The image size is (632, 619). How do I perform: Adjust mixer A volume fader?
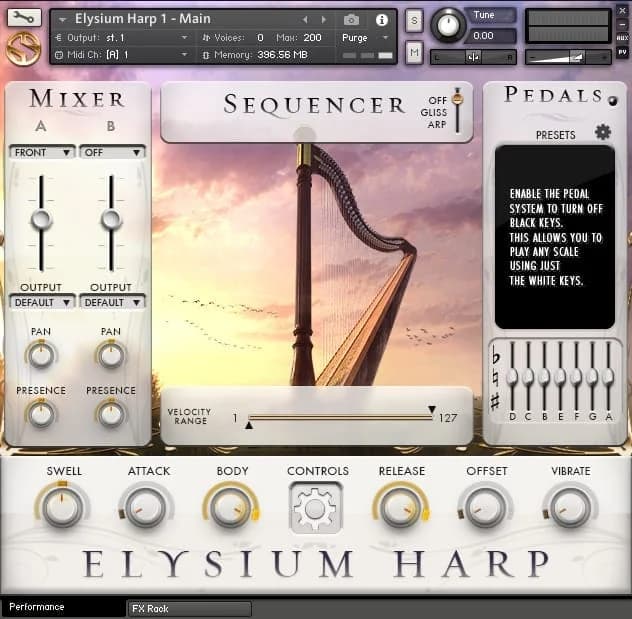pyautogui.click(x=41, y=220)
